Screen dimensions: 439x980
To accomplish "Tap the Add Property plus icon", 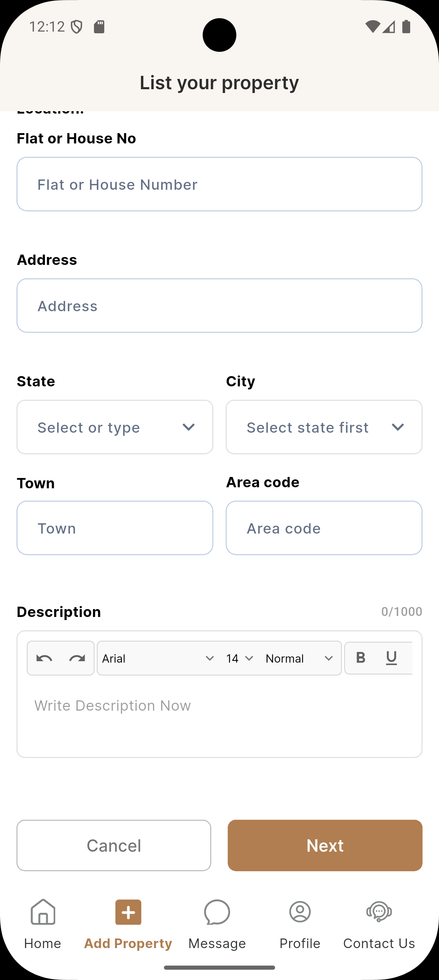I will (x=128, y=912).
